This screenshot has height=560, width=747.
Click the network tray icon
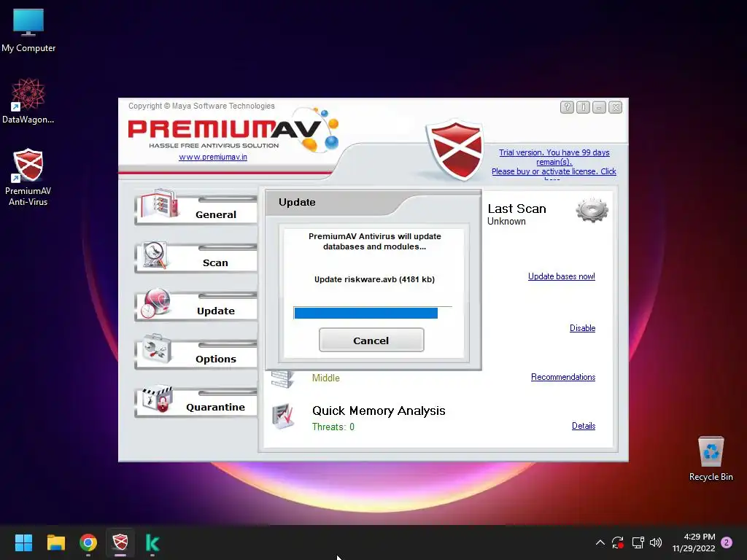tap(638, 542)
